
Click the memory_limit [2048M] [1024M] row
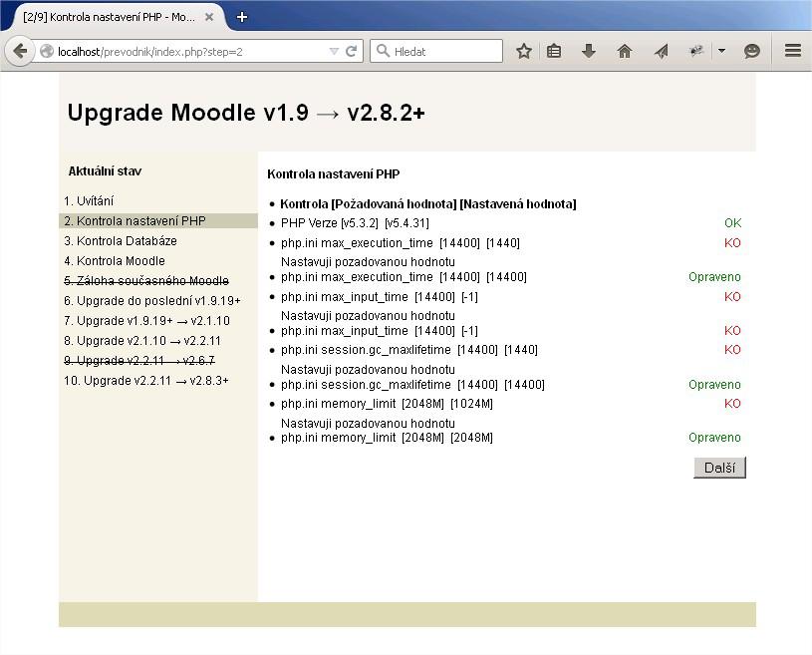[x=387, y=404]
